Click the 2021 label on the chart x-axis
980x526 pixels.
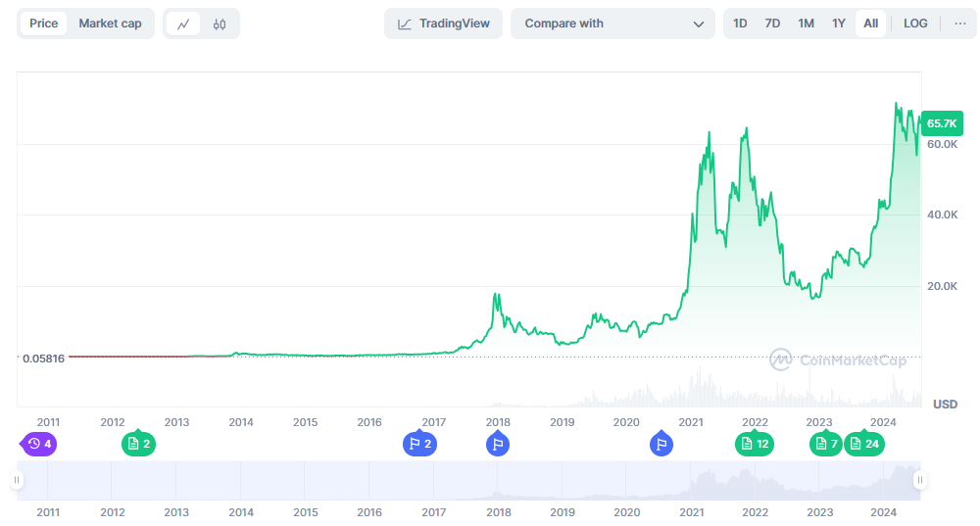click(691, 422)
